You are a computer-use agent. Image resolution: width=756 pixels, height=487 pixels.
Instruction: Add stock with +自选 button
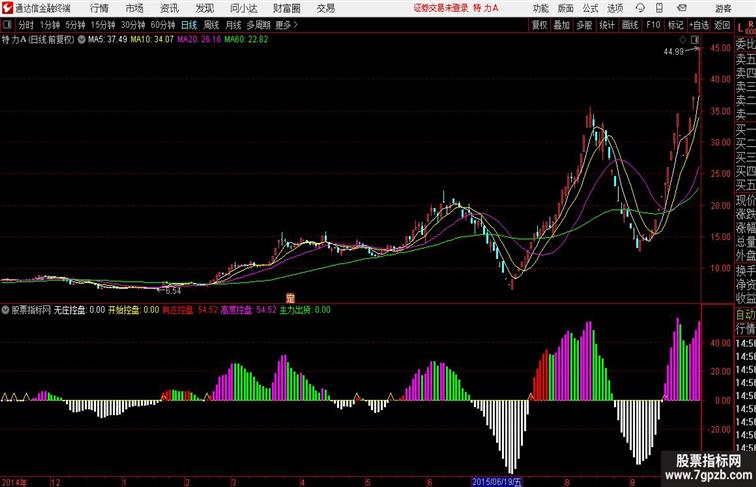(699, 25)
